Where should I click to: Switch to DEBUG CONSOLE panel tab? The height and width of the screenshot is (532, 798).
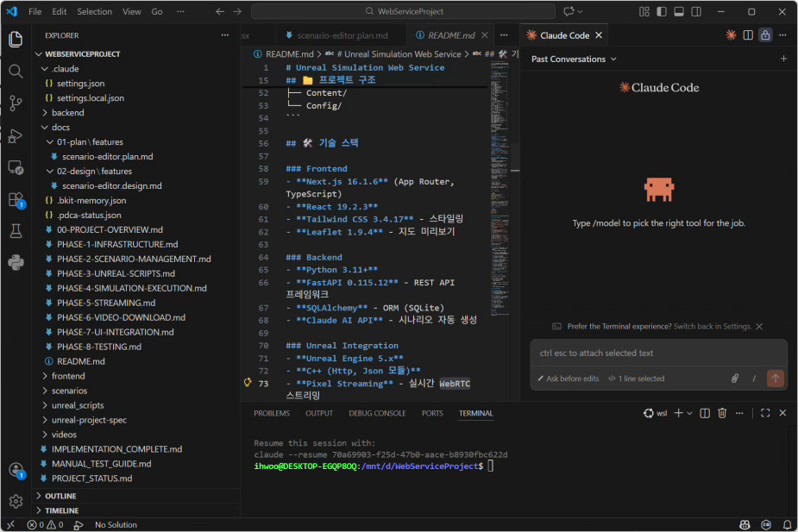tap(377, 413)
